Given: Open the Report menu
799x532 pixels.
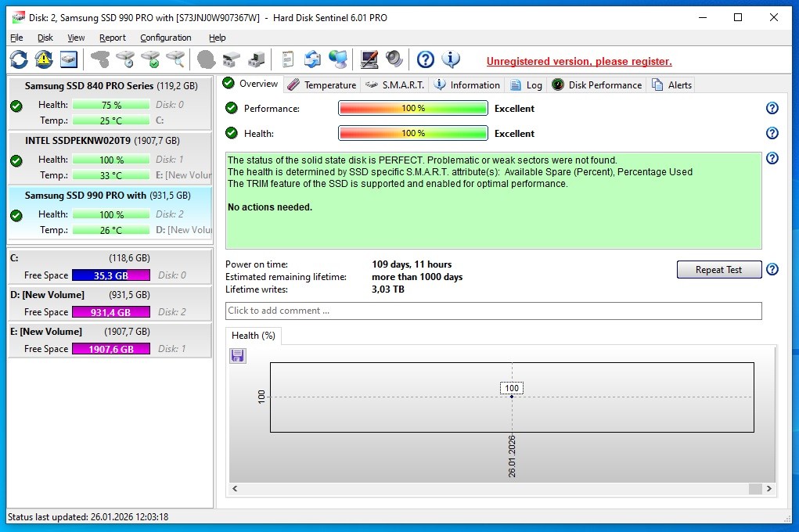Looking at the screenshot, I should pos(113,38).
